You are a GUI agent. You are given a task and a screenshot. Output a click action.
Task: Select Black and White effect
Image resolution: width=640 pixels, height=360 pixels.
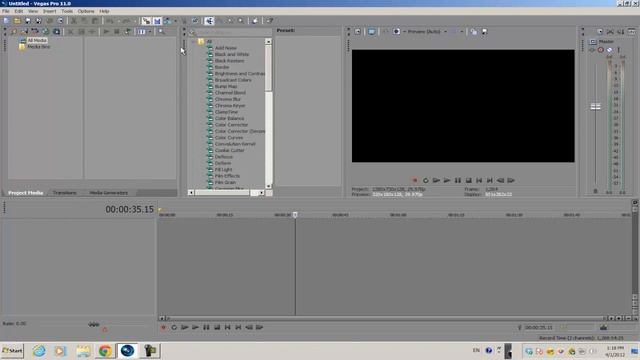pyautogui.click(x=232, y=54)
